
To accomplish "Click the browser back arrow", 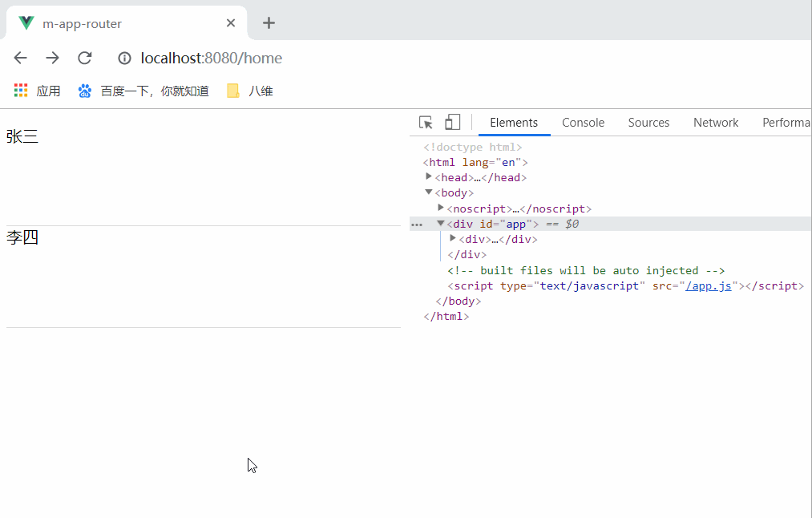I will [20, 58].
